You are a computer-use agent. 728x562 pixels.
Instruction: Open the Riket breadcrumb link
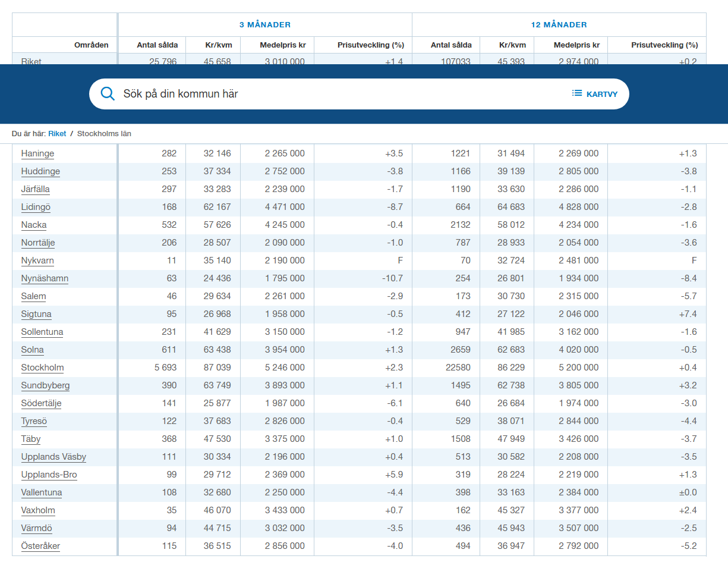point(57,134)
